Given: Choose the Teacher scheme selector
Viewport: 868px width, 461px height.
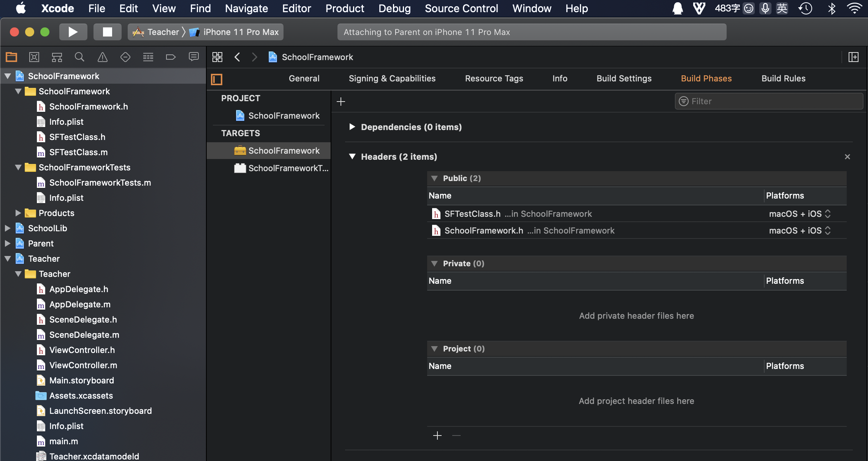Looking at the screenshot, I should tap(156, 32).
